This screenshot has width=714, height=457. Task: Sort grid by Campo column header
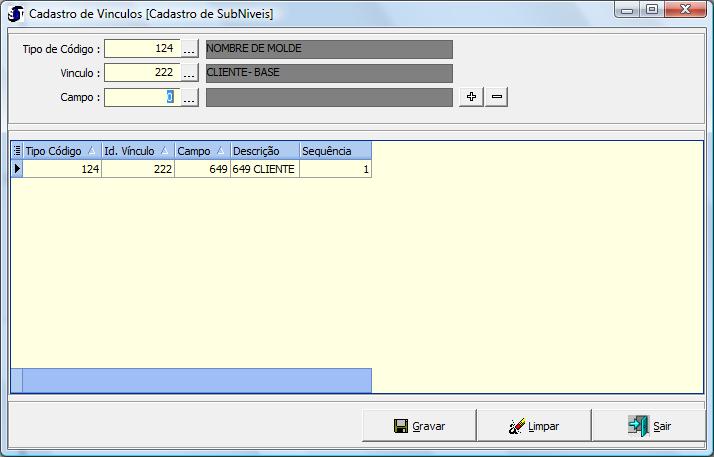(x=201, y=151)
